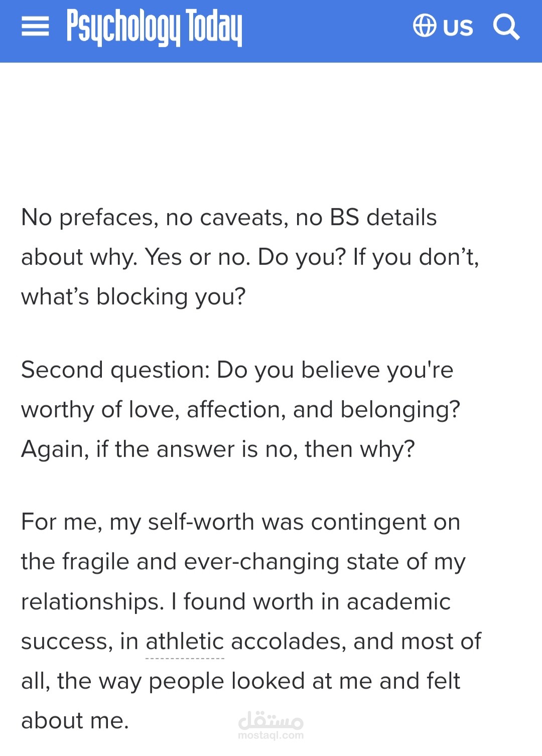Open the US region selector label
Screen dimensions: 542x756
click(458, 27)
